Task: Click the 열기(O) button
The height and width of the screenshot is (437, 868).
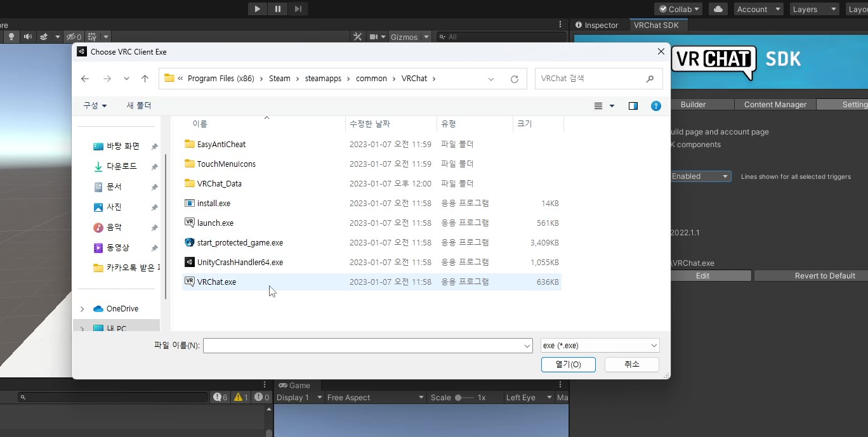Action: pyautogui.click(x=569, y=365)
